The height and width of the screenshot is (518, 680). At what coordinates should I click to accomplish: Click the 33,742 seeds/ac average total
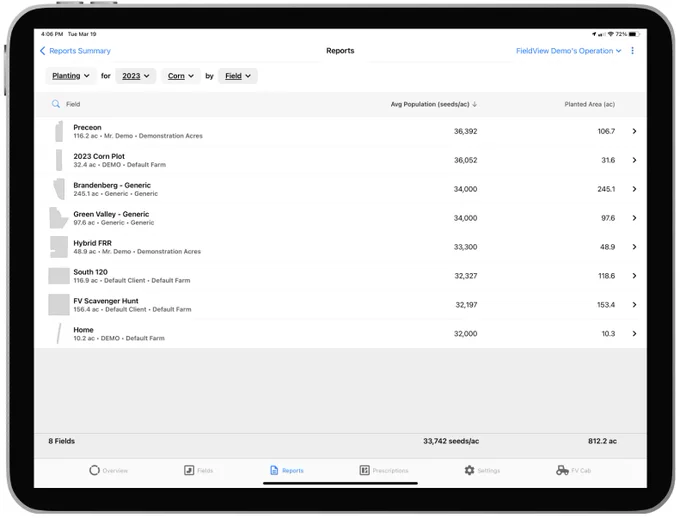(451, 441)
